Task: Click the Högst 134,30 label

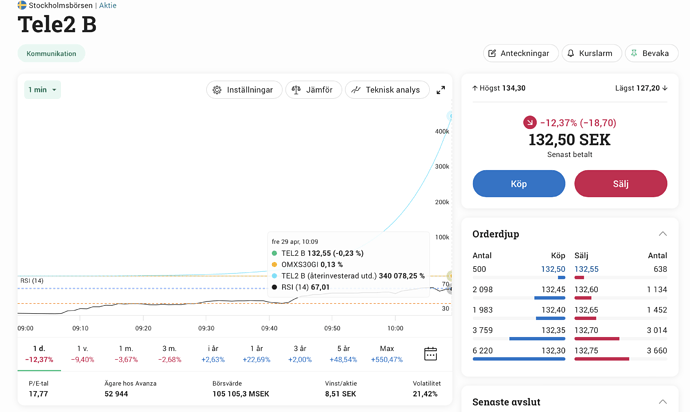Action: tap(499, 88)
